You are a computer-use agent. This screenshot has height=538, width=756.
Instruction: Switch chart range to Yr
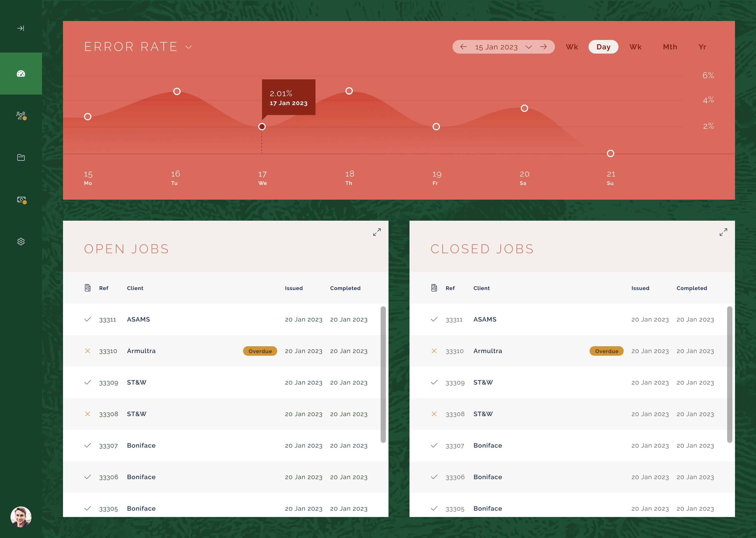coord(702,47)
